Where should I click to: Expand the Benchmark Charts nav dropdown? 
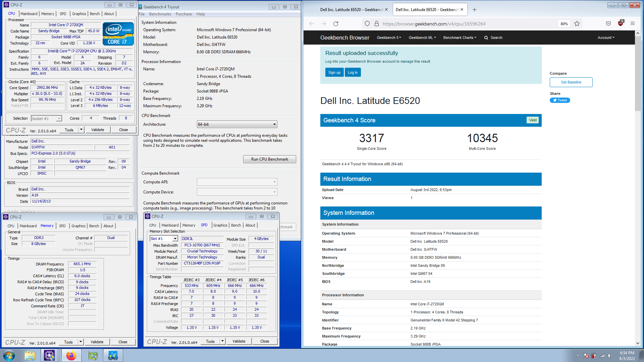[460, 38]
